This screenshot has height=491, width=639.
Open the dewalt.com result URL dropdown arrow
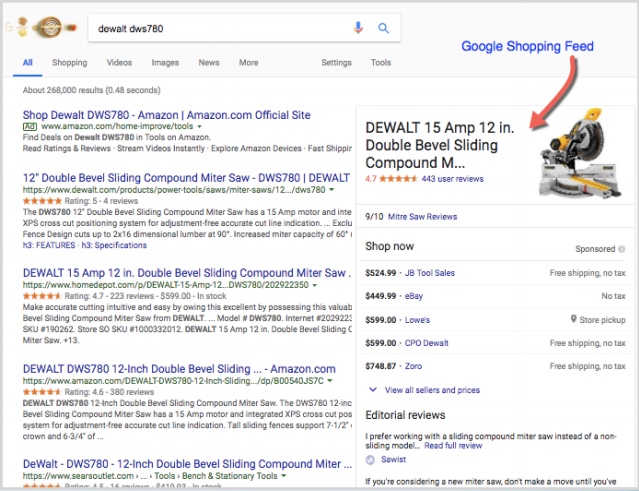tap(331, 189)
